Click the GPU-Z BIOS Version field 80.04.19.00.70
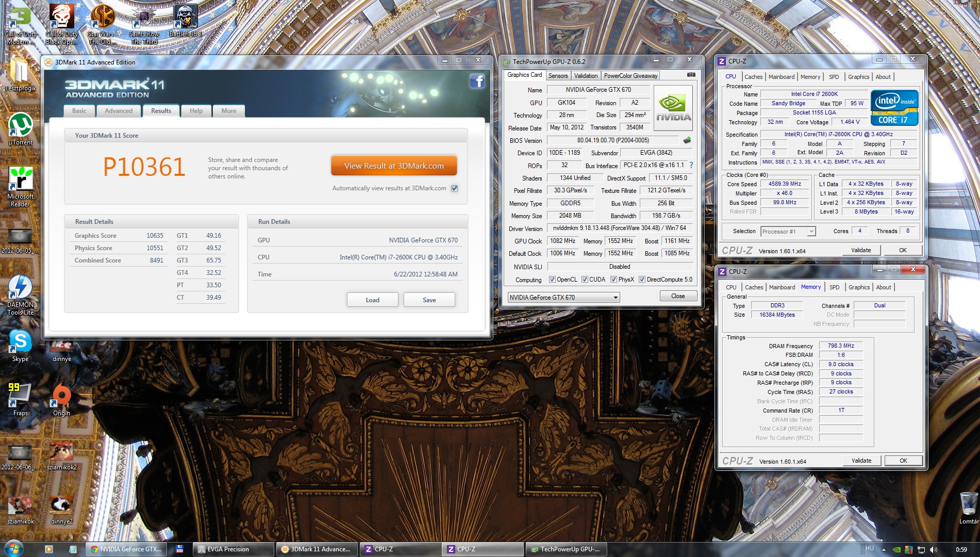This screenshot has height=557, width=980. (x=613, y=140)
